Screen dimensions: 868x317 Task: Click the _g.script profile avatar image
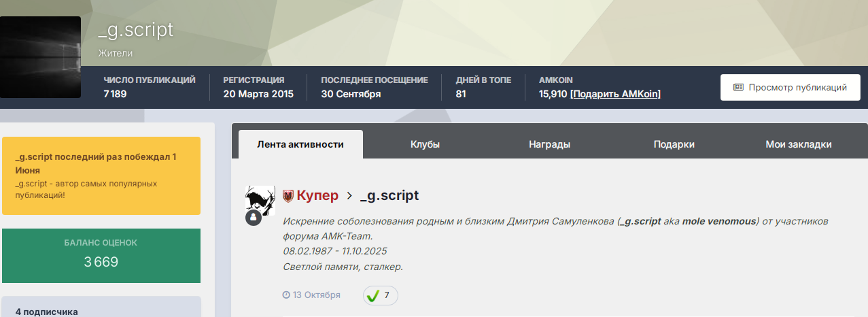40,57
